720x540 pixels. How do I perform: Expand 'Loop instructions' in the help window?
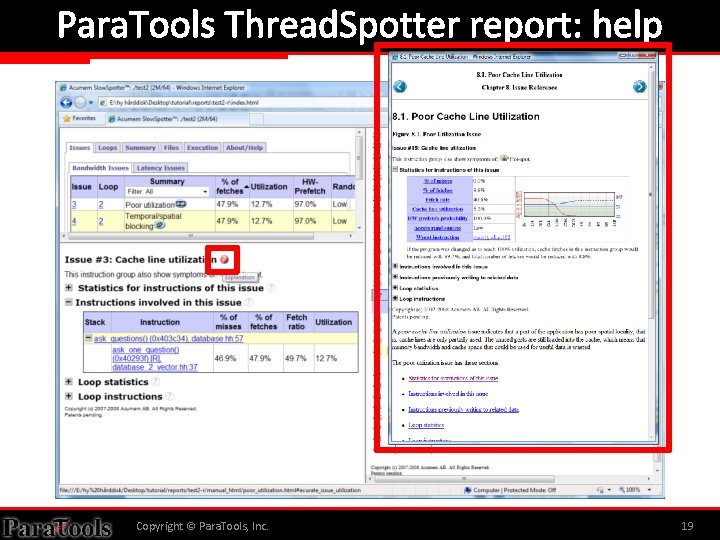[395, 298]
